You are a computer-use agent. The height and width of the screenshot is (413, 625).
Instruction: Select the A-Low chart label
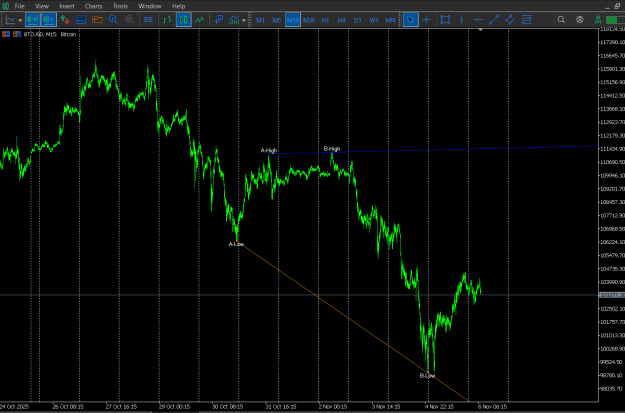pyautogui.click(x=236, y=244)
